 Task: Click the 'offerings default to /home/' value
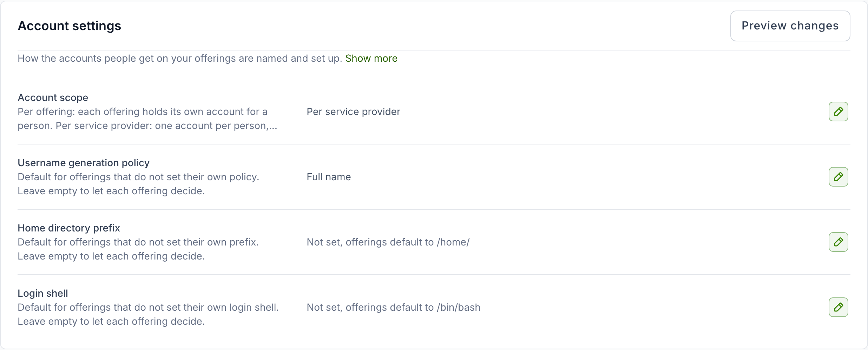click(x=388, y=242)
